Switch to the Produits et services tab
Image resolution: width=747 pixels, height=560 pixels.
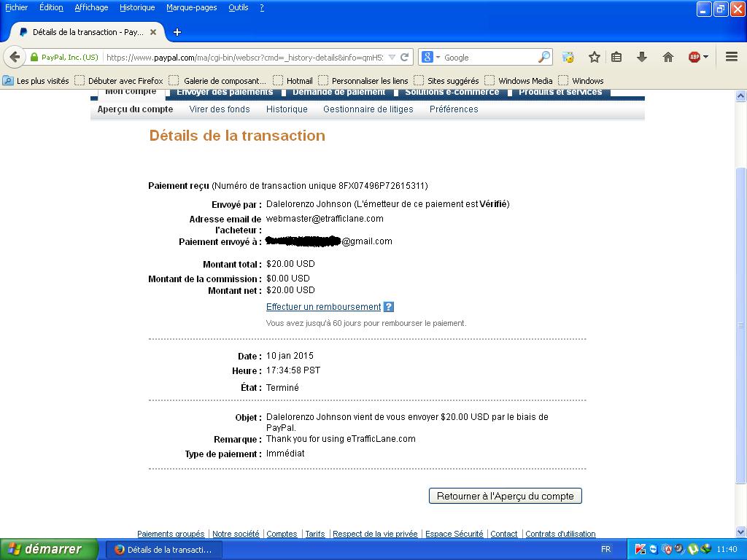click(560, 92)
